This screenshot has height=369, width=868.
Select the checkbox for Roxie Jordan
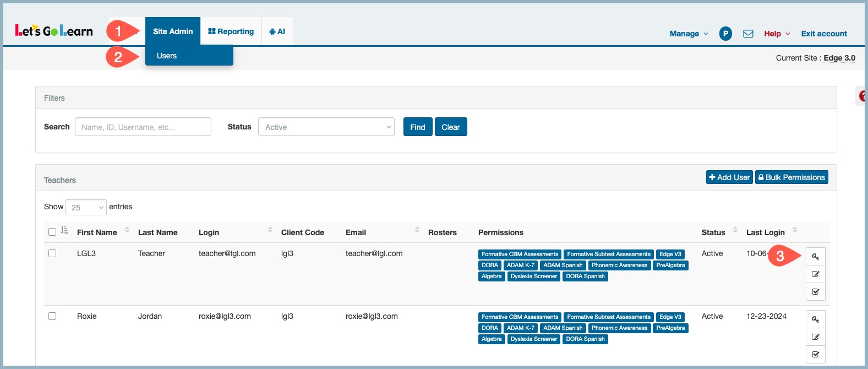(52, 316)
